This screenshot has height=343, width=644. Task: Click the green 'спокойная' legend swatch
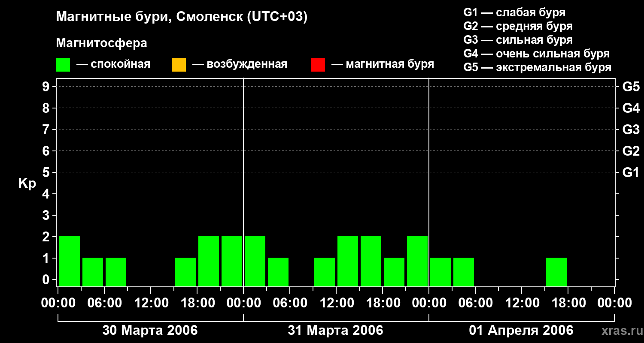(63, 65)
